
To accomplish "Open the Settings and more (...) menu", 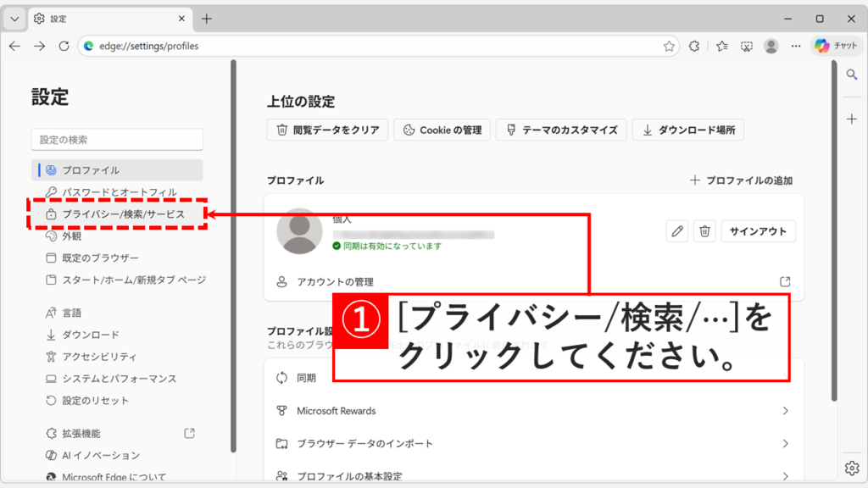I will 795,46.
